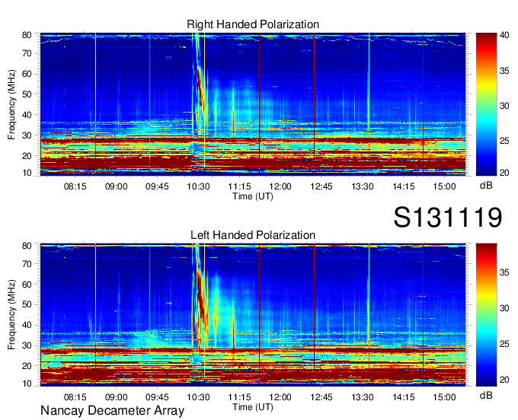Click the "15:00" time tick of the top plot
The width and height of the screenshot is (518, 420).
pos(444,186)
